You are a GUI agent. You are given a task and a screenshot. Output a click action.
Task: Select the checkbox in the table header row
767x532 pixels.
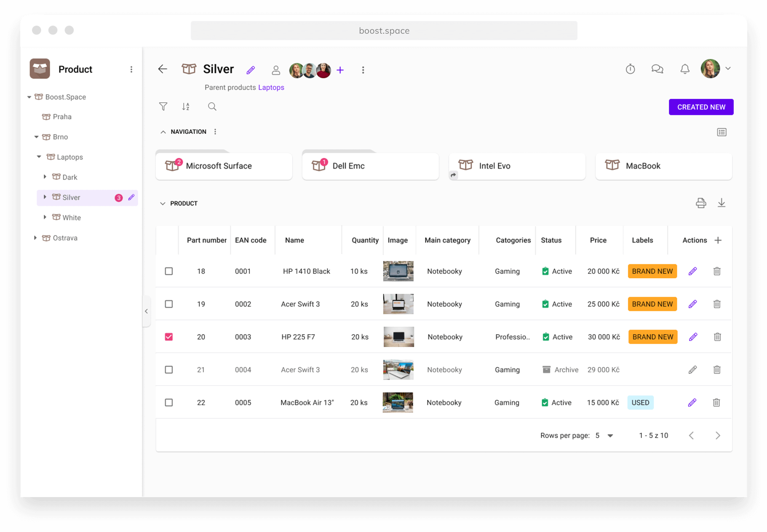(168, 240)
